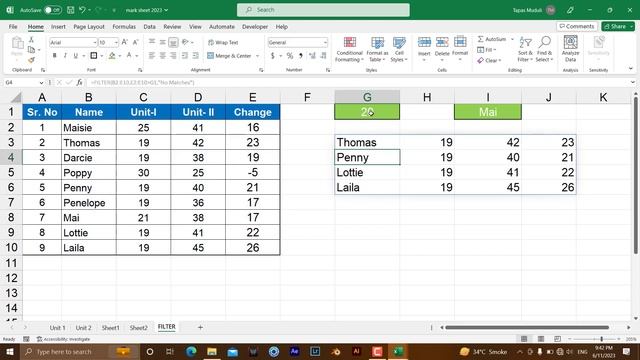The image size is (640, 360).
Task: Click the Save icon in title bar
Action: click(71, 10)
